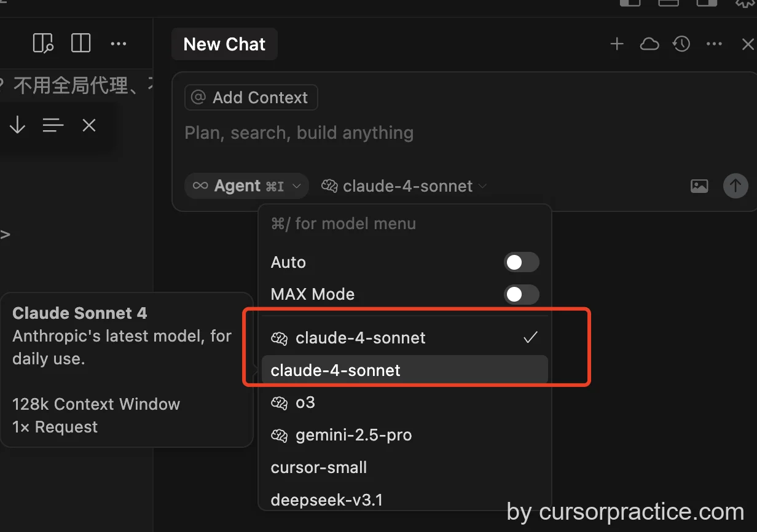Viewport: 757px width, 532px height.
Task: Show chat history clock icon
Action: click(x=681, y=44)
